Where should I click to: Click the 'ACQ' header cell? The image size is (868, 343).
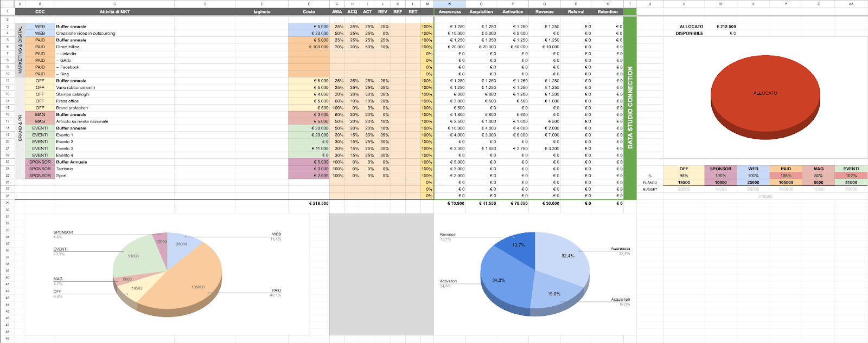(352, 11)
